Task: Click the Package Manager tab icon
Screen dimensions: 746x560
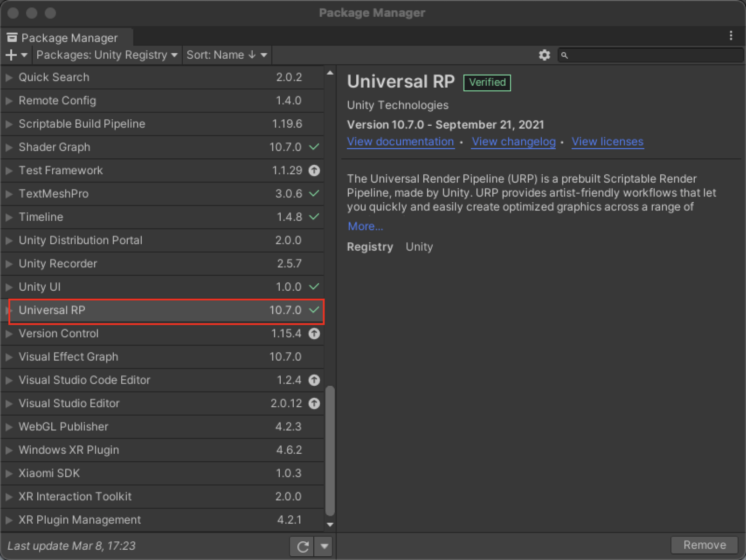Action: click(12, 37)
